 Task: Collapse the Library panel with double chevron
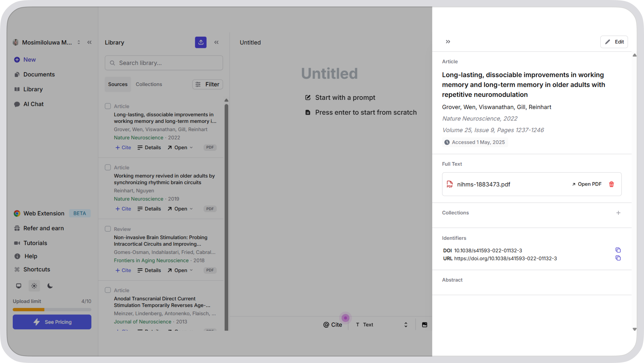point(216,42)
